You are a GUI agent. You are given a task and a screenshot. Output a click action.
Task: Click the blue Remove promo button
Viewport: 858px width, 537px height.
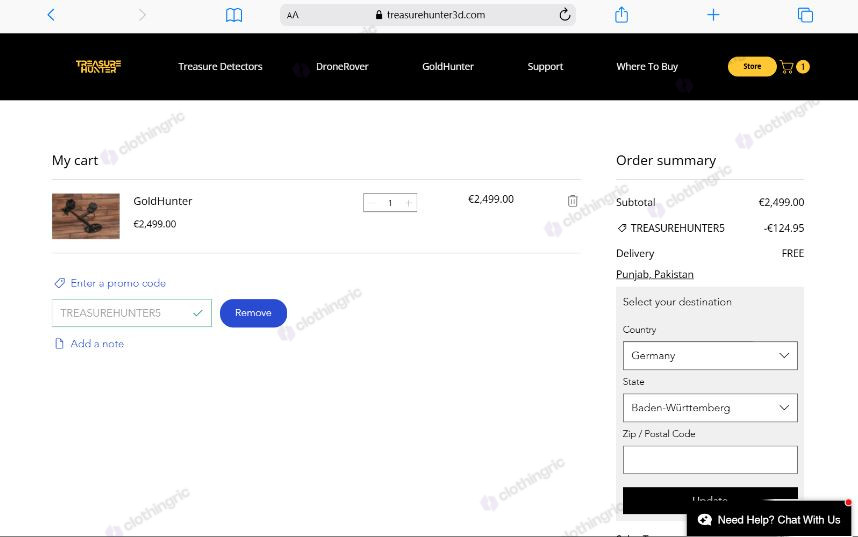(253, 313)
